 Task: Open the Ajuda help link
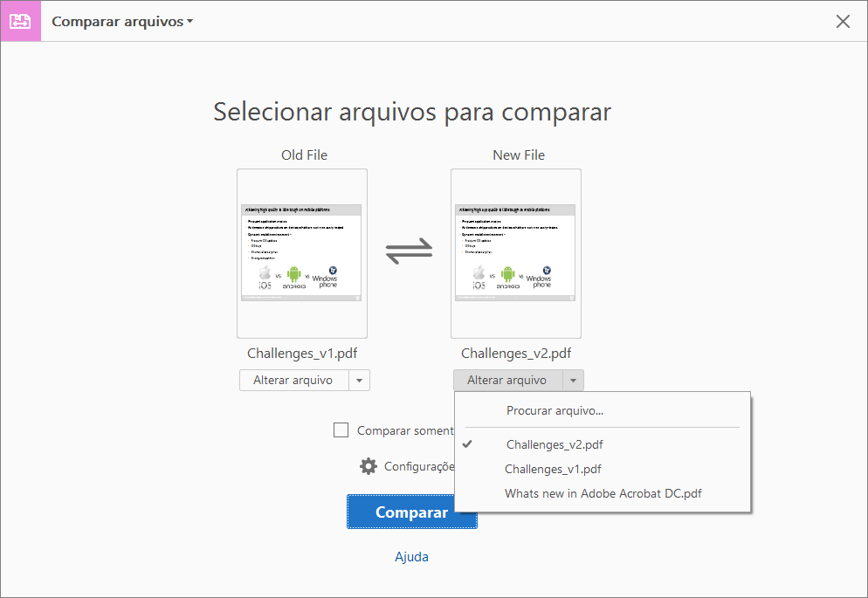[411, 556]
